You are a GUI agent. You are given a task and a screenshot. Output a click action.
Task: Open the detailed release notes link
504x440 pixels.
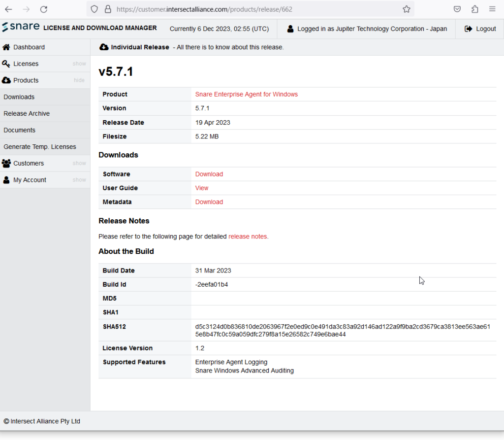tap(248, 237)
